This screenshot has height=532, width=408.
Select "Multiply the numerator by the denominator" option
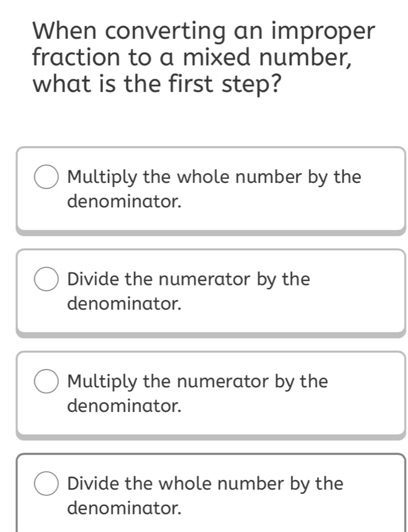(x=204, y=393)
